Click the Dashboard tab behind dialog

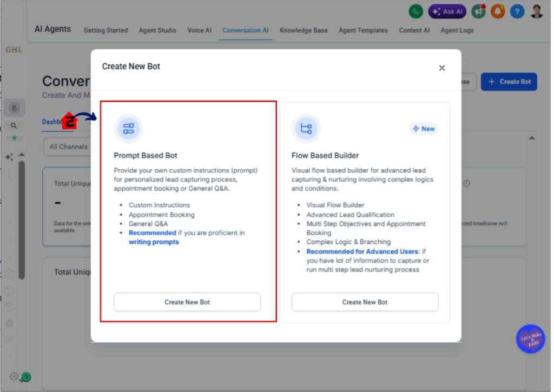(51, 122)
